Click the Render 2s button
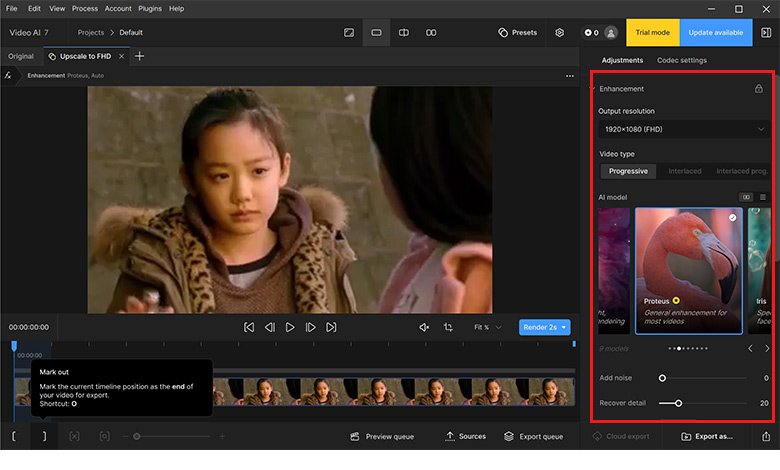This screenshot has height=470, width=780. [539, 327]
